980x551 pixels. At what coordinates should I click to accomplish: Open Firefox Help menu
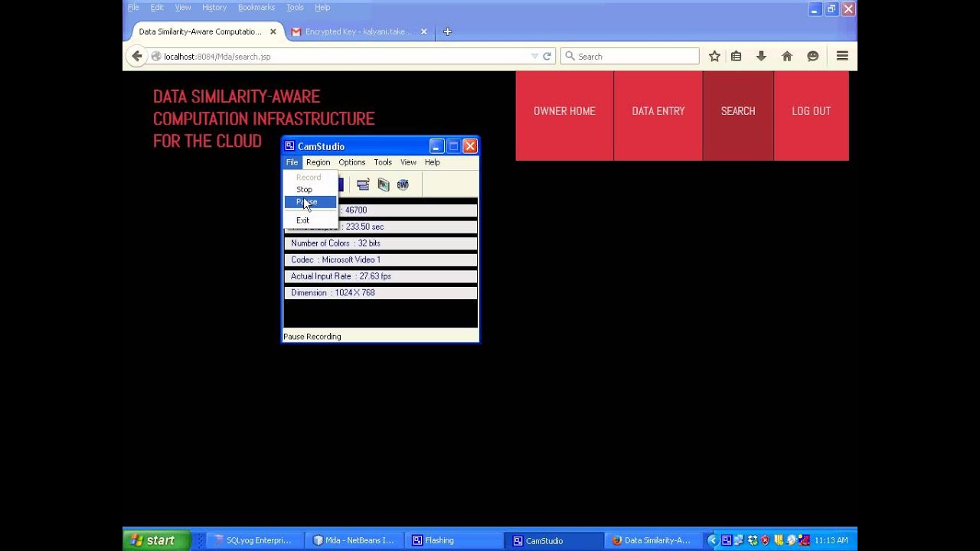(322, 7)
